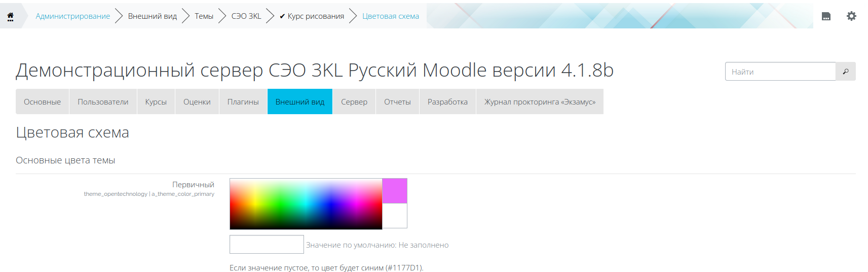Viewport: 868px width, 272px height.
Task: Switch to the Отчеты tab
Action: tap(398, 101)
